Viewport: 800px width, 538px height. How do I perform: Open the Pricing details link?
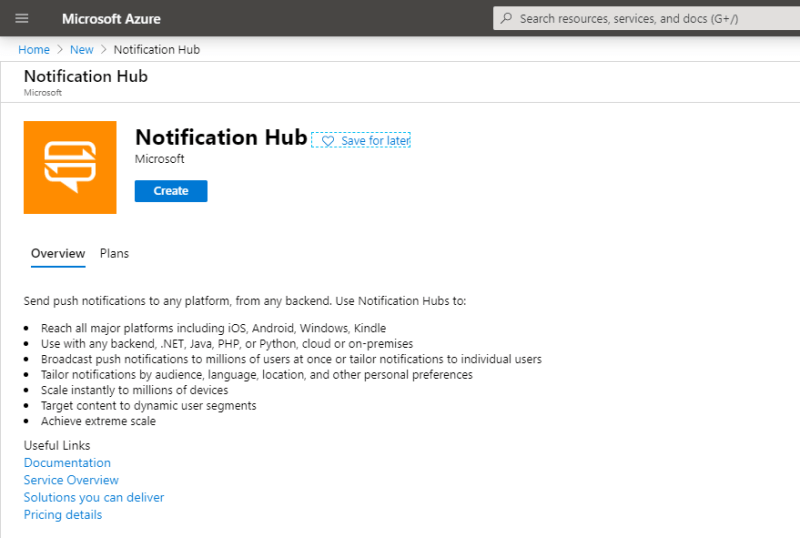63,515
